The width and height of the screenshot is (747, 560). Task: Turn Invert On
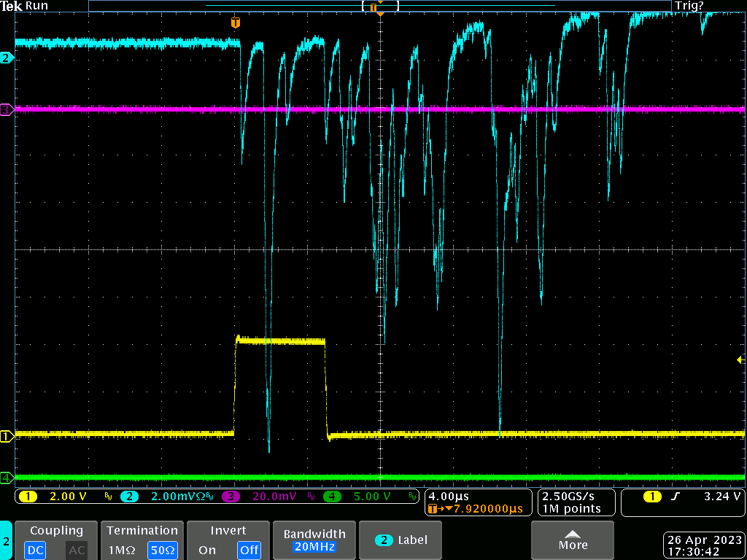coord(206,550)
